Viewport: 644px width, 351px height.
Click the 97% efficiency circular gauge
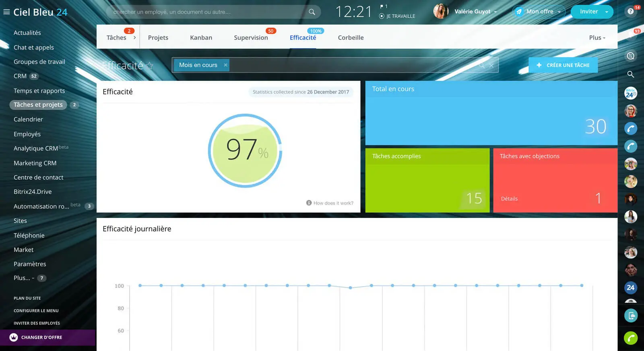pos(245,151)
